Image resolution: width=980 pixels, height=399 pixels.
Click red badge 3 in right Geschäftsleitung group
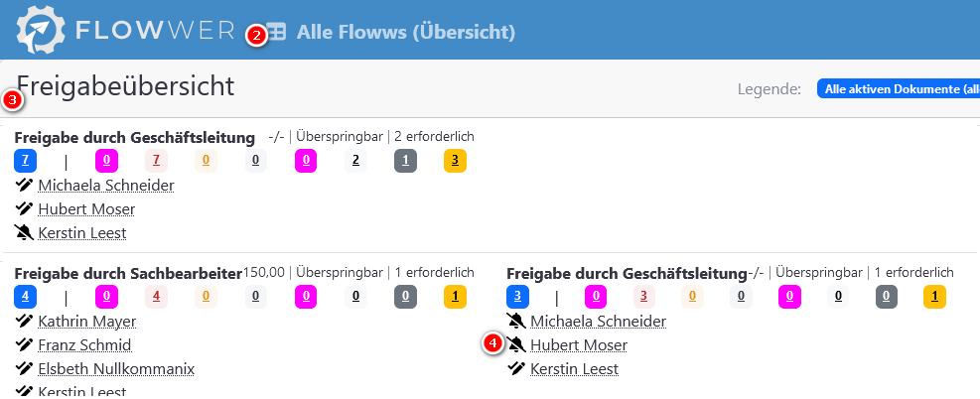(644, 297)
